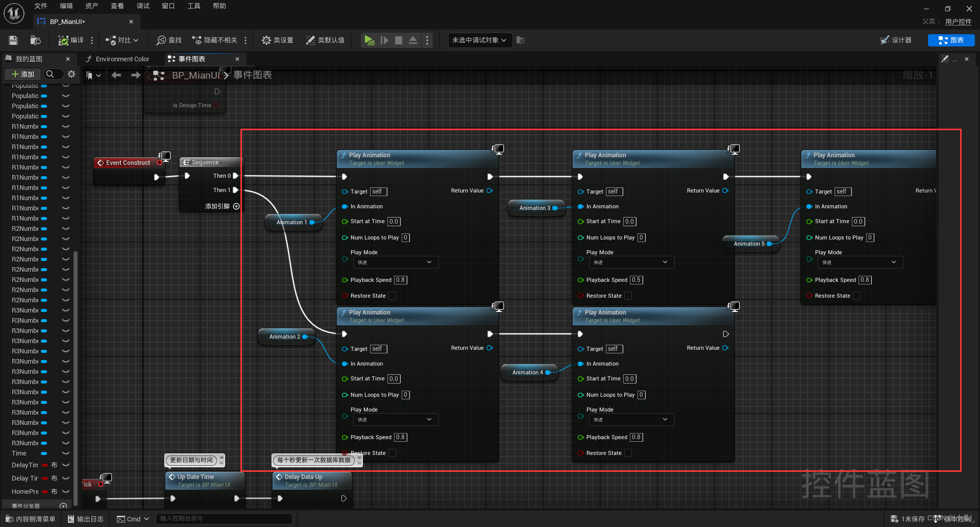
Task: Toggle visibility eye for the DelayTim variable
Action: click(x=65, y=465)
